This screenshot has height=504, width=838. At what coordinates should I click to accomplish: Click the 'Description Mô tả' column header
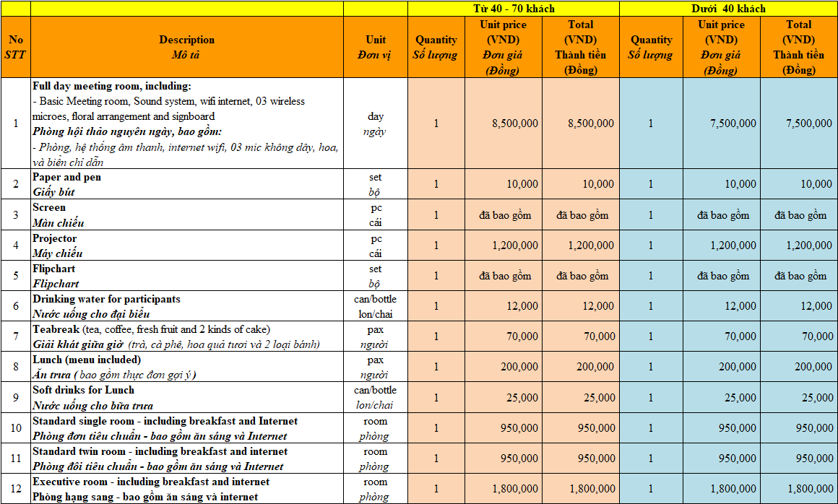point(187,47)
